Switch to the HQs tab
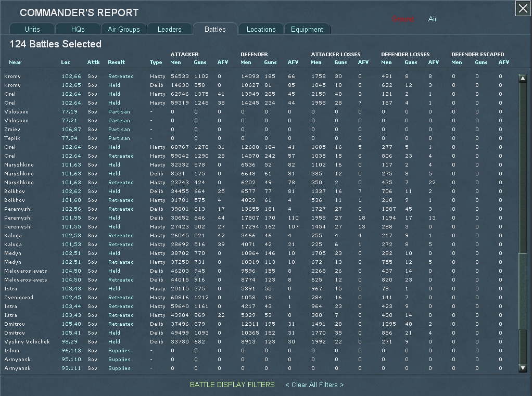The height and width of the screenshot is (396, 532). point(78,29)
